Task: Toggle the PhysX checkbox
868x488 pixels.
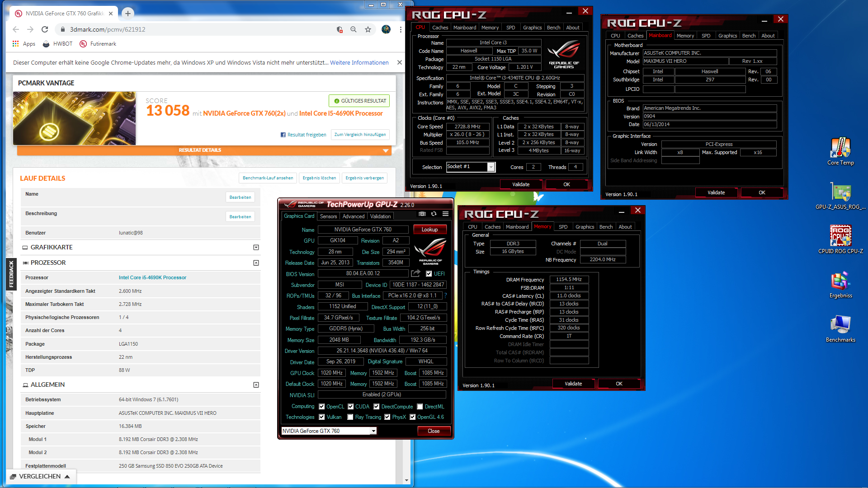Action: click(x=387, y=417)
